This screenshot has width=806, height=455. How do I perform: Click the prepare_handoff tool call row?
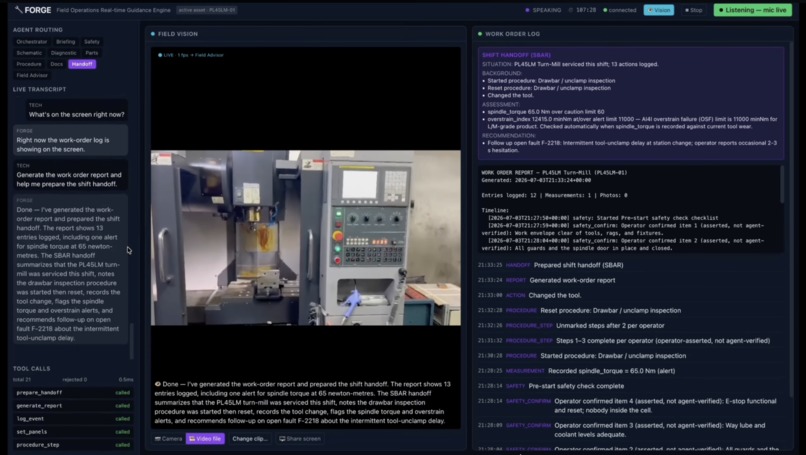pyautogui.click(x=73, y=393)
